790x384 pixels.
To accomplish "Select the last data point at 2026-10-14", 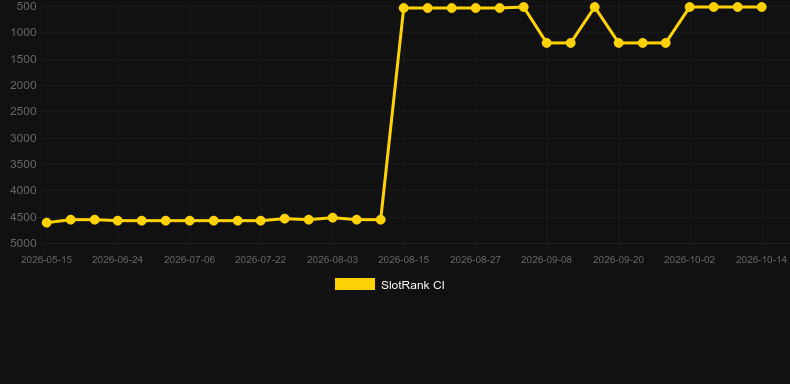I will (761, 7).
